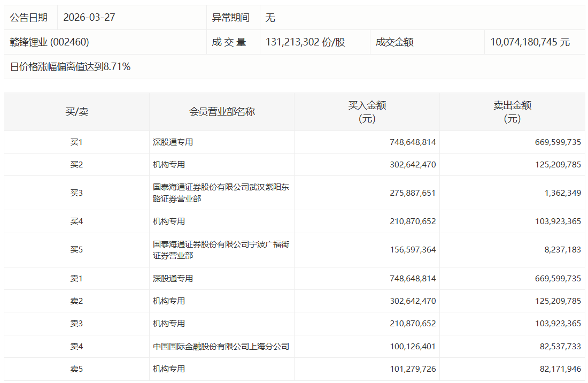Click the 买1 row label
588x383 pixels.
[74, 142]
